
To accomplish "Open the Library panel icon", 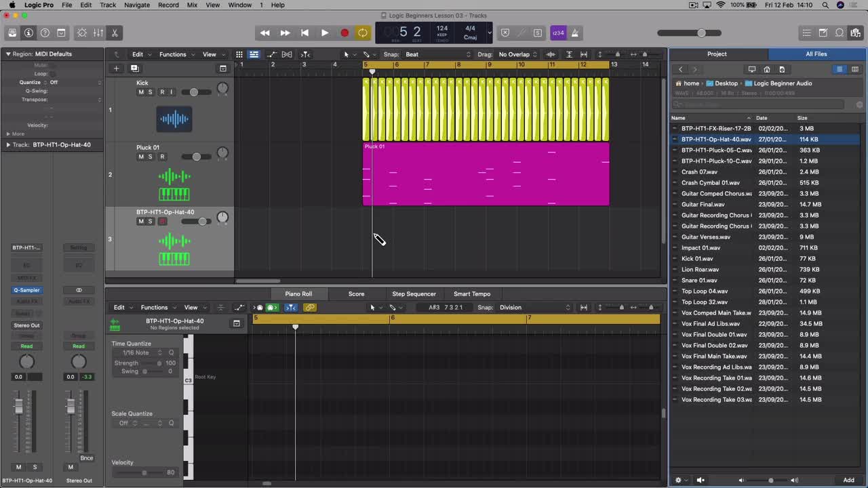I will pos(12,33).
